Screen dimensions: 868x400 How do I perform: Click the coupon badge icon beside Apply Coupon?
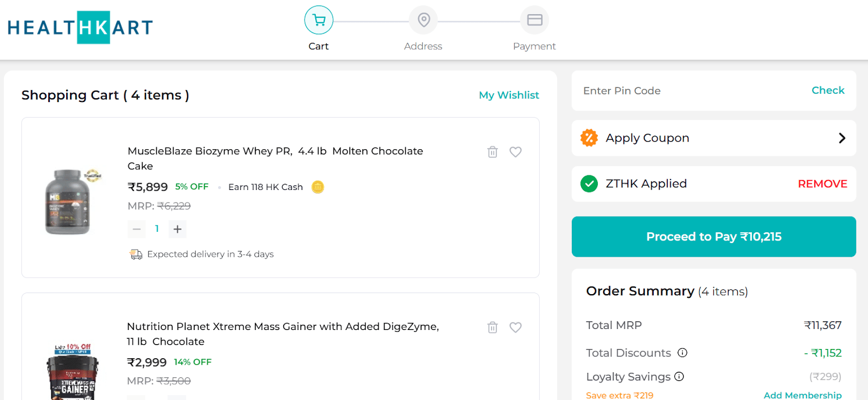[589, 138]
